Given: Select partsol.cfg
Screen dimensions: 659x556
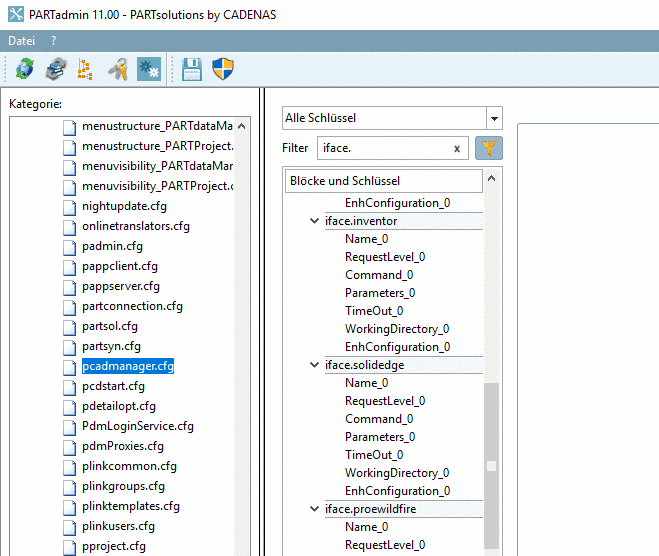Looking at the screenshot, I should 110,326.
